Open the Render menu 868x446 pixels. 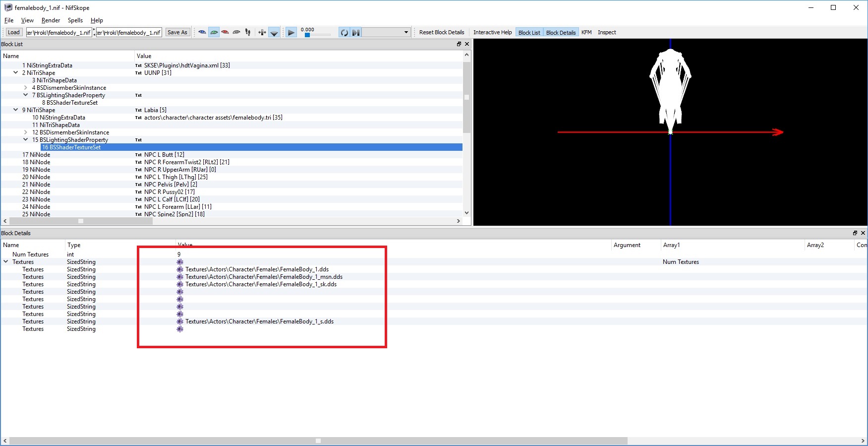[51, 20]
